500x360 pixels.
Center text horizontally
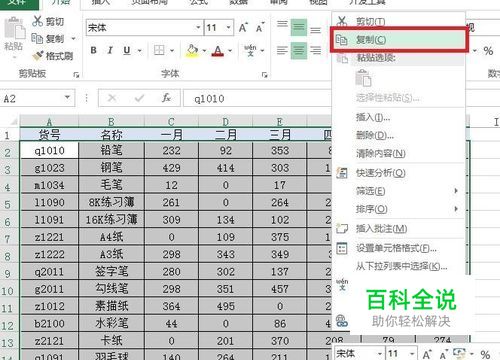tap(299, 51)
